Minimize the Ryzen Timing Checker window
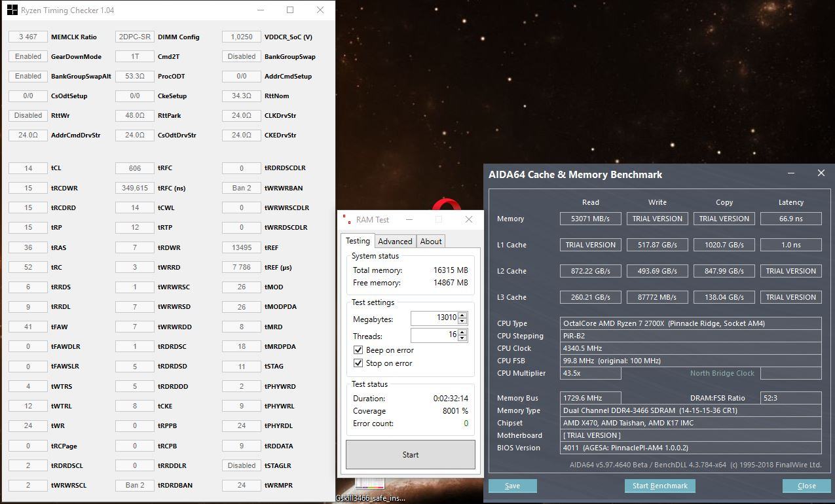The width and height of the screenshot is (835, 504). pos(260,10)
